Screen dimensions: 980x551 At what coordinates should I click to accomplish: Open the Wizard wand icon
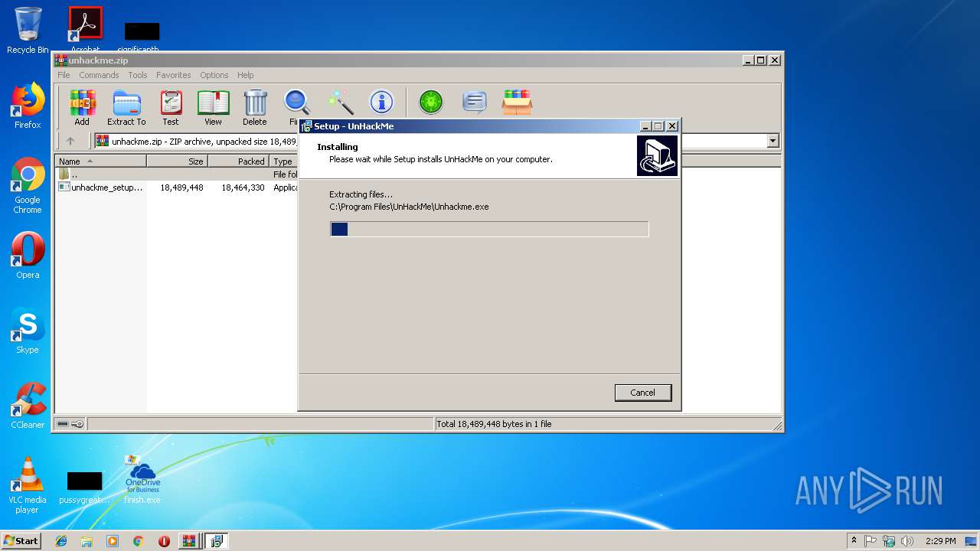click(340, 102)
